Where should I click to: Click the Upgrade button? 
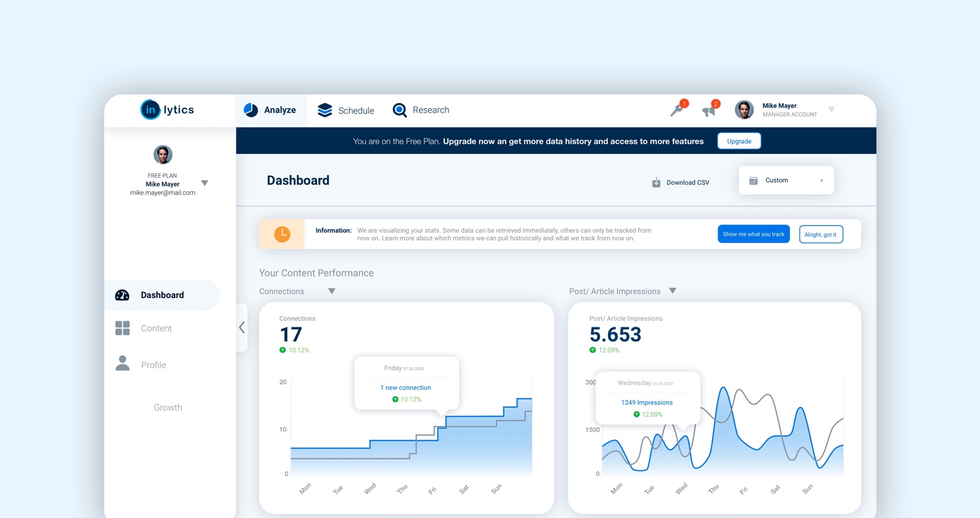point(739,141)
